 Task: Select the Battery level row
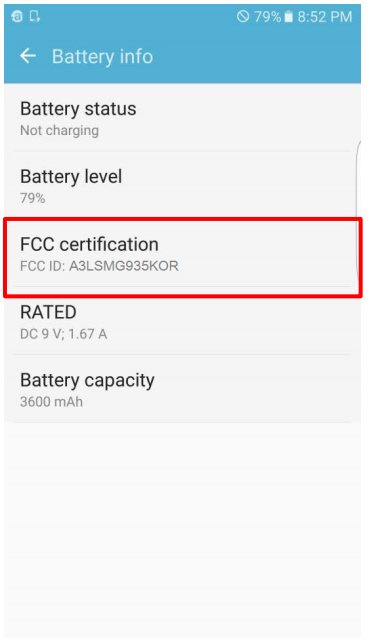tap(182, 186)
